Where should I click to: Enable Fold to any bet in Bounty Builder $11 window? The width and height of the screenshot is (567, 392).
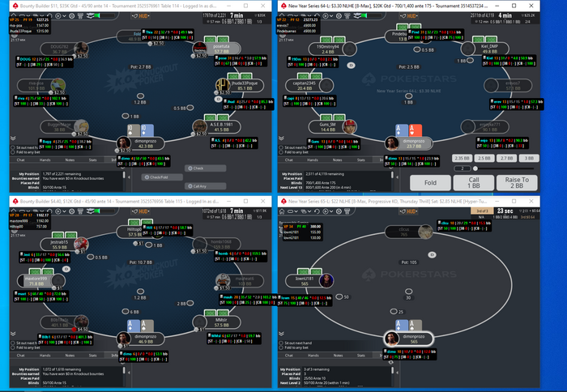(13, 152)
